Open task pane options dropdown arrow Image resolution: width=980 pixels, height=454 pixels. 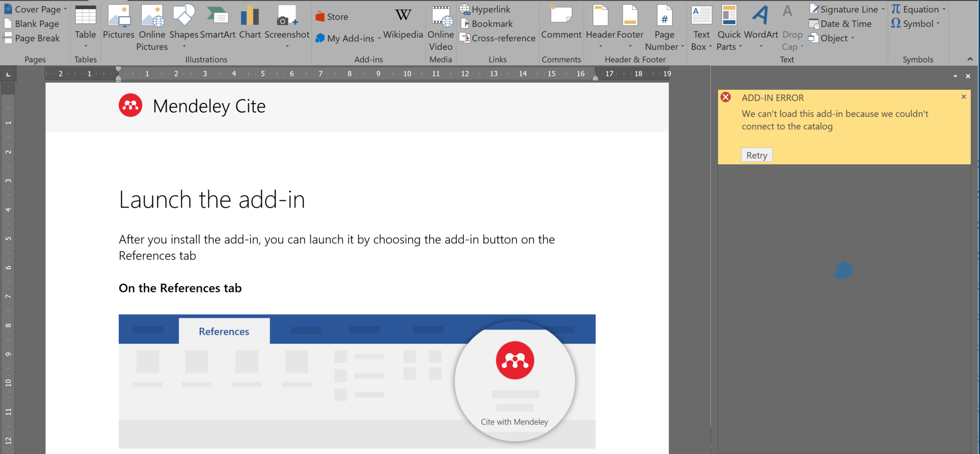tap(955, 76)
